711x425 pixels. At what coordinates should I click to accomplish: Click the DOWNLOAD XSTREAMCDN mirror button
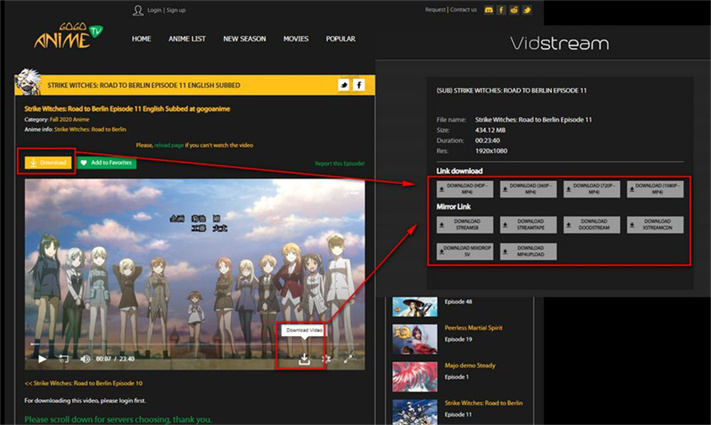pos(655,225)
